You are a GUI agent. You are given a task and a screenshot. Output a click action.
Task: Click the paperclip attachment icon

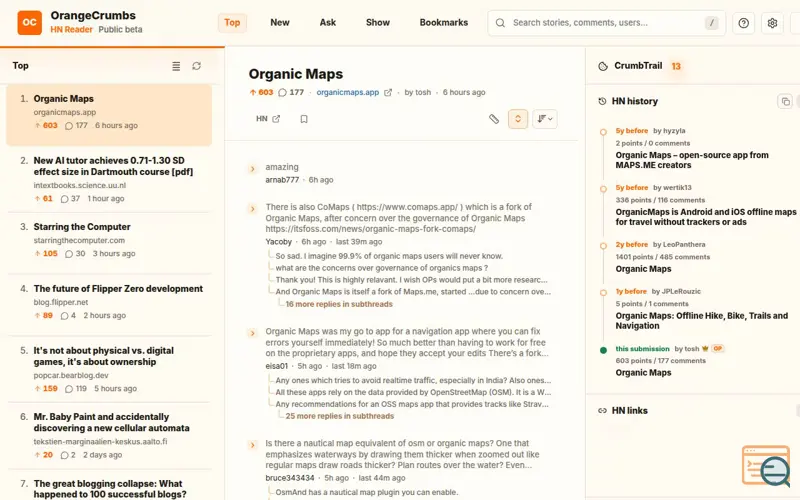click(x=494, y=119)
